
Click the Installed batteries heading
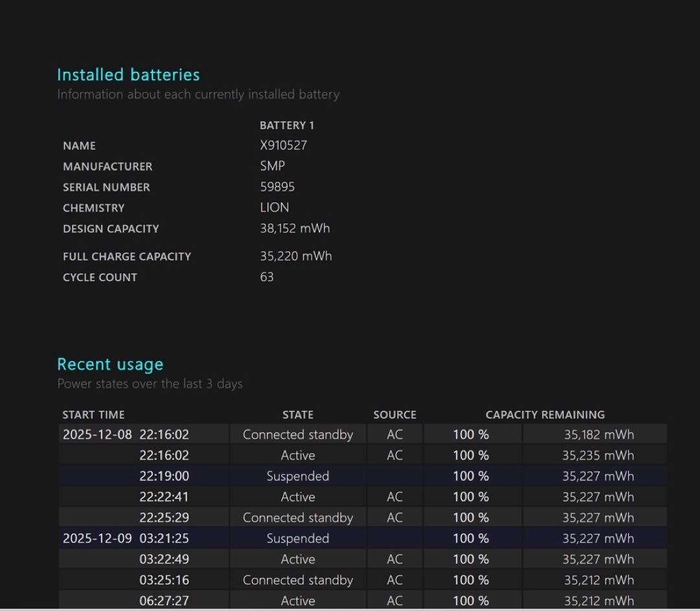pyautogui.click(x=128, y=75)
